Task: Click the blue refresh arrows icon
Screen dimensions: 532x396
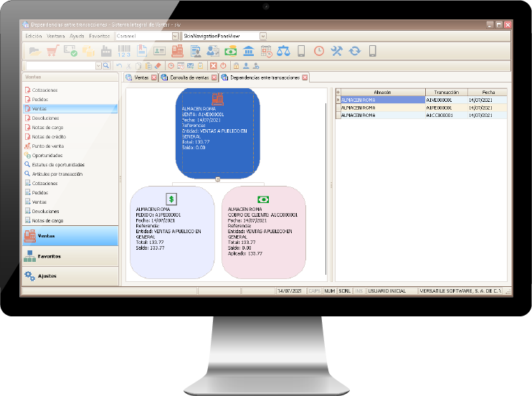Action: [355, 51]
